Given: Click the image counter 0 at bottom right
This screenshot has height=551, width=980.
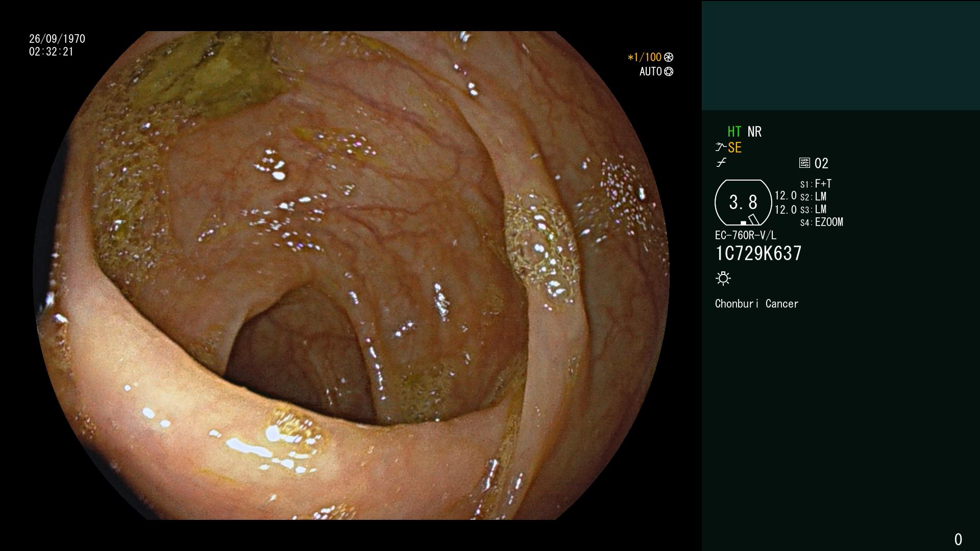Looking at the screenshot, I should pyautogui.click(x=958, y=539).
